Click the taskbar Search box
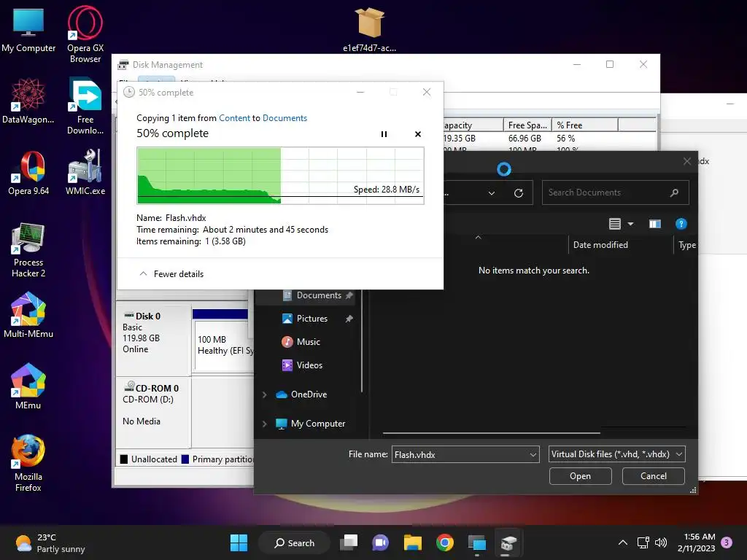 point(294,542)
